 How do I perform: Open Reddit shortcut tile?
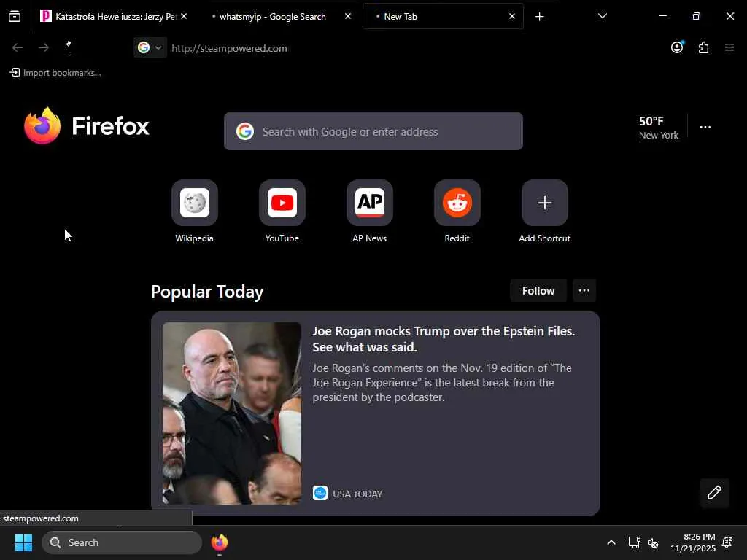pos(457,203)
